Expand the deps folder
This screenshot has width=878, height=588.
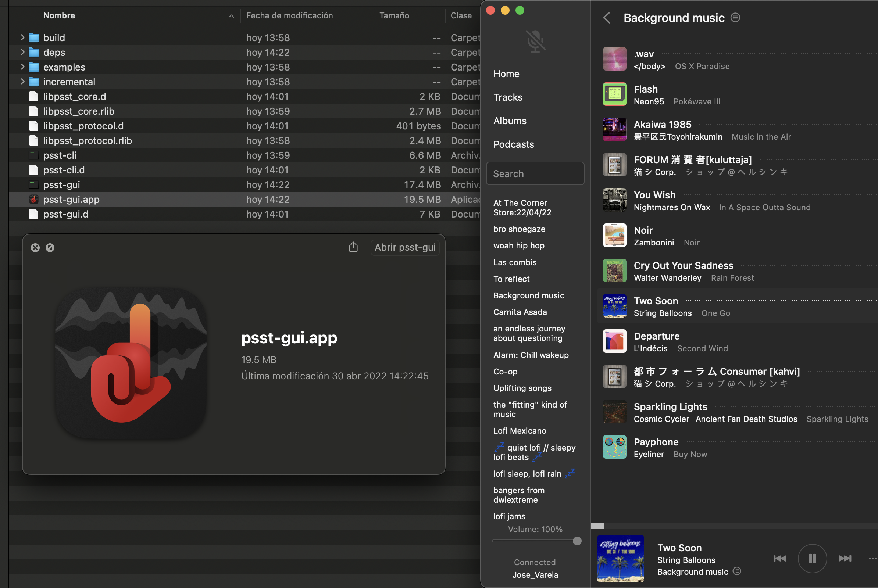pyautogui.click(x=22, y=52)
